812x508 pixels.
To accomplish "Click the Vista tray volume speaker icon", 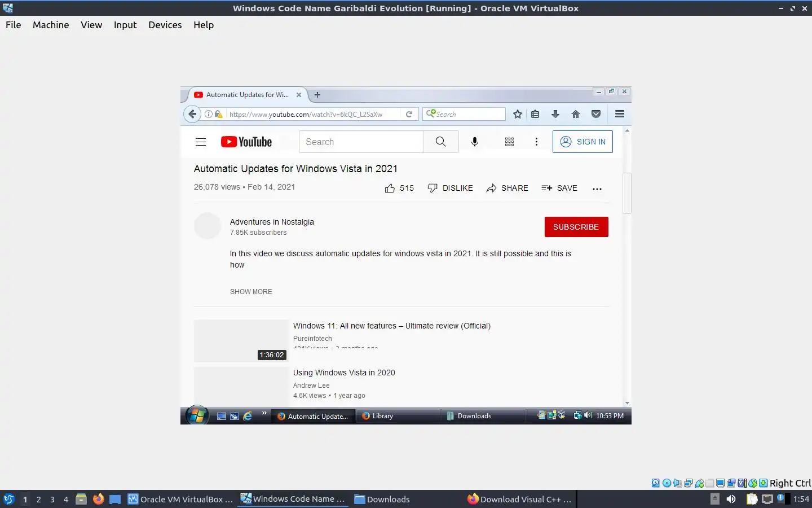I will click(588, 415).
